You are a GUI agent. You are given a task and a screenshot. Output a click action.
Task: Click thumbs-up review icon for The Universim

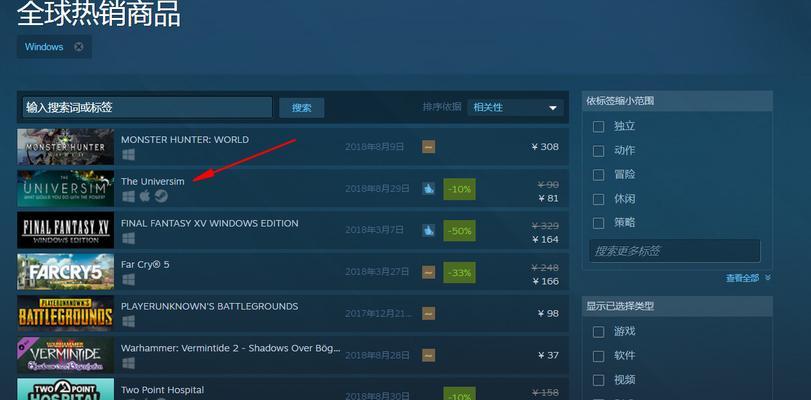coord(428,189)
